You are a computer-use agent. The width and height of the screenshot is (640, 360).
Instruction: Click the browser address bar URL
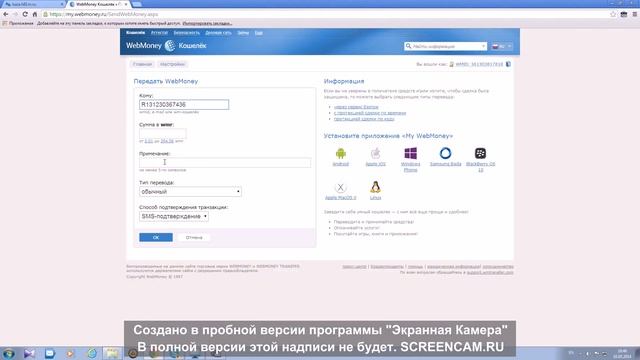tap(104, 14)
